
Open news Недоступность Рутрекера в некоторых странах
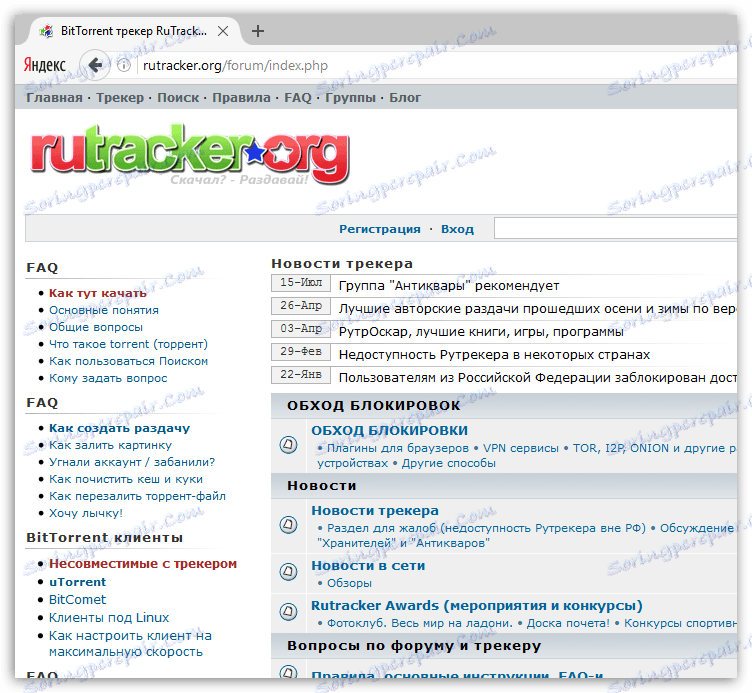click(x=494, y=355)
